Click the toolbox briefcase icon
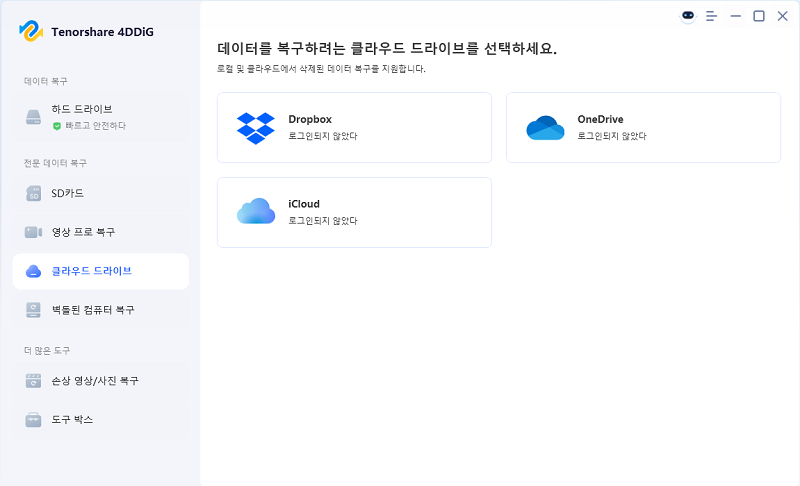Image resolution: width=800 pixels, height=486 pixels. (x=33, y=420)
